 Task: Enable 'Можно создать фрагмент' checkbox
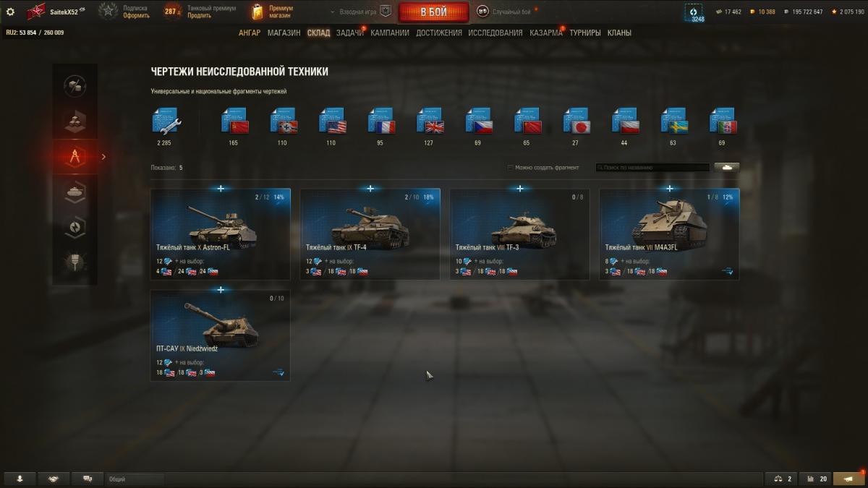click(511, 168)
